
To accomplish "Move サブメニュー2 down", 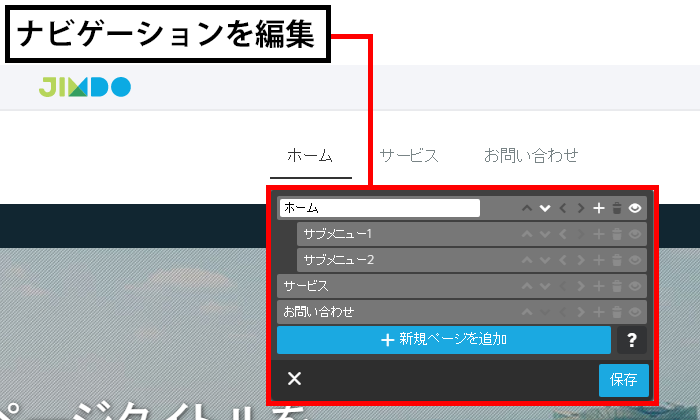I will [545, 260].
